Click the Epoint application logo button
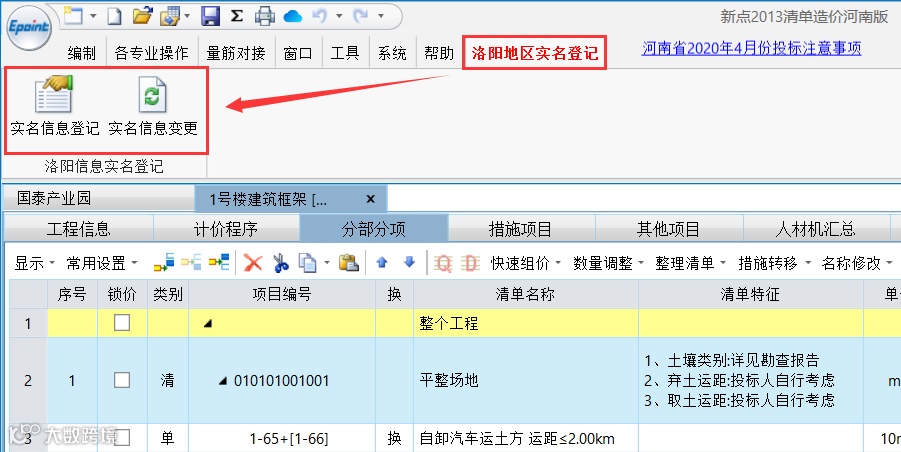The height and width of the screenshot is (452, 901). (x=29, y=28)
